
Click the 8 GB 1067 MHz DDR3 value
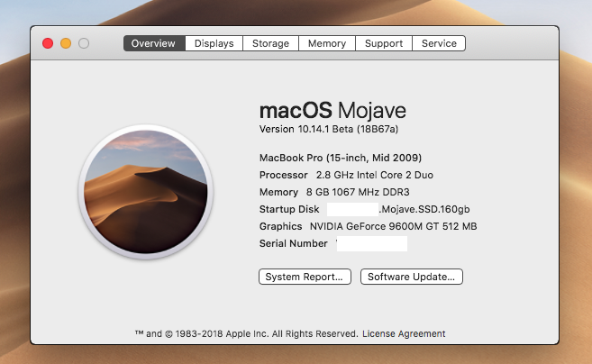click(x=358, y=192)
